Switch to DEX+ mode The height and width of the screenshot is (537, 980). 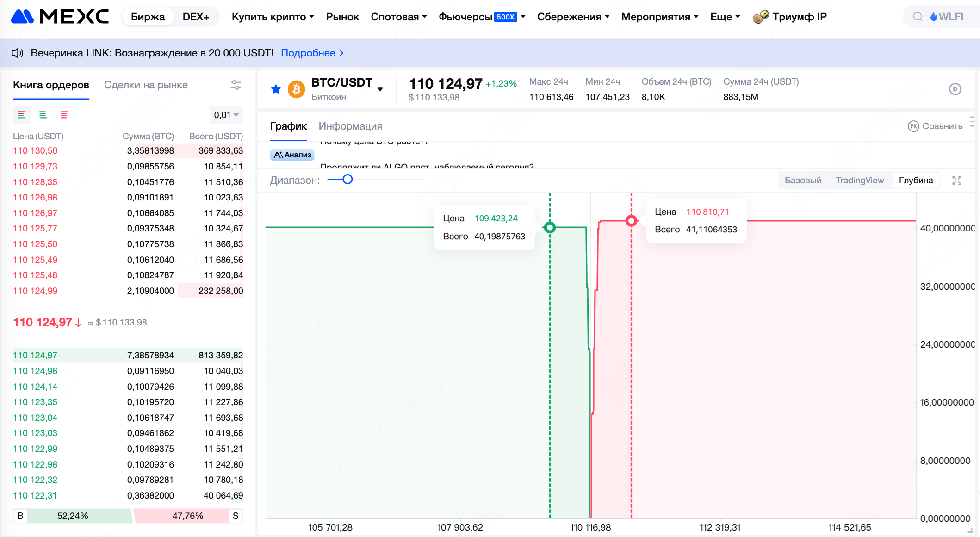click(x=196, y=17)
